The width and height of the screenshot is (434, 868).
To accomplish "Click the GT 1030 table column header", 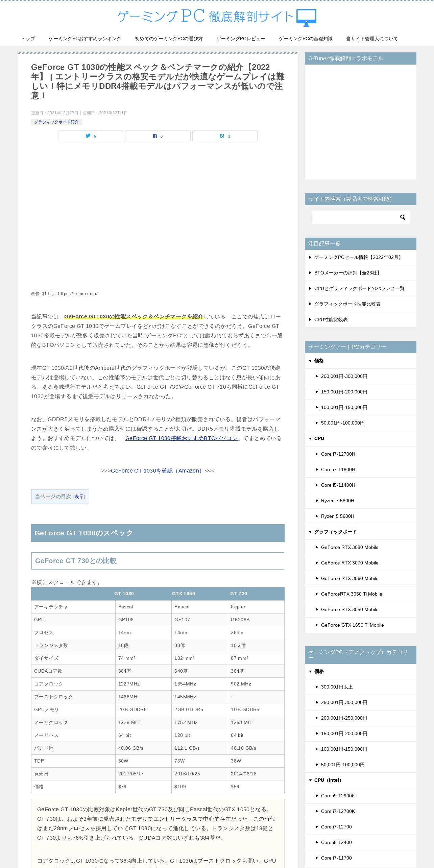I will click(x=124, y=594).
